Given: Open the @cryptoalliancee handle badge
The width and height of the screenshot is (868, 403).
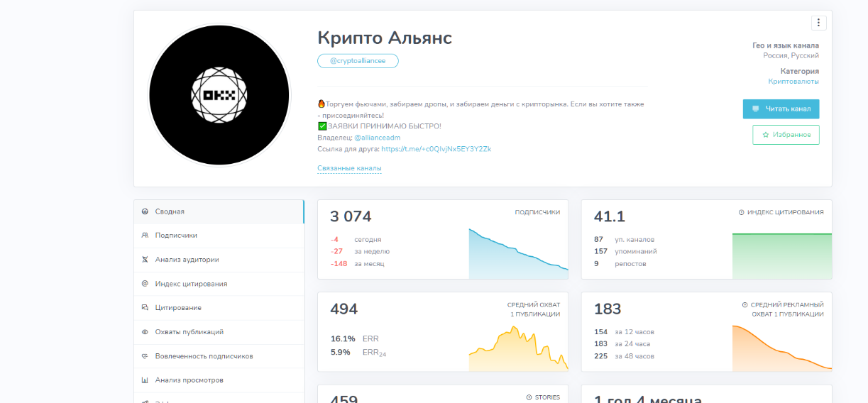Looking at the screenshot, I should pos(358,61).
